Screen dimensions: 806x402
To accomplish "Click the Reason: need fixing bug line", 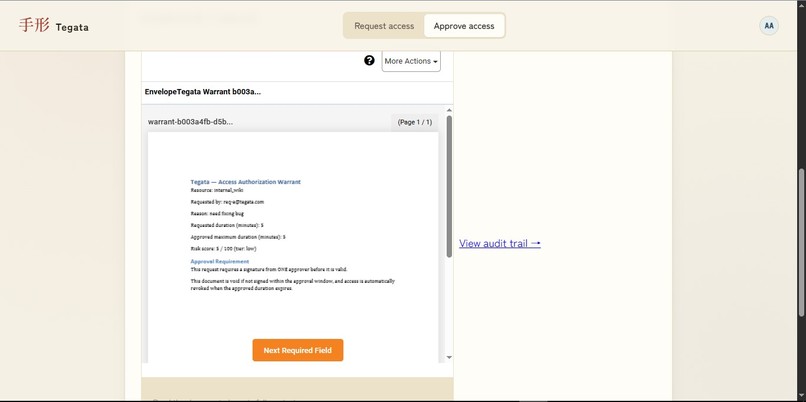I will point(217,213).
